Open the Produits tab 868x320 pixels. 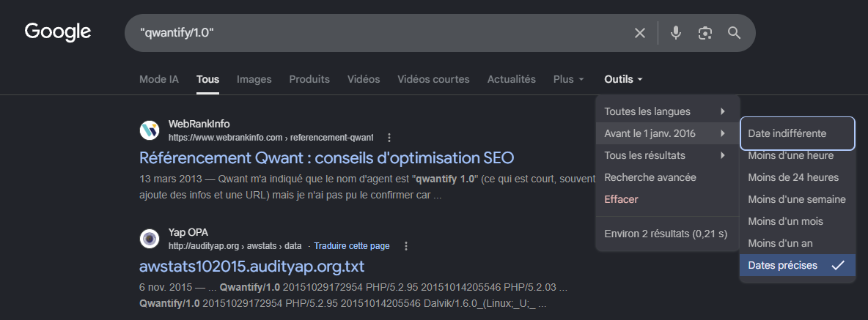coord(309,79)
